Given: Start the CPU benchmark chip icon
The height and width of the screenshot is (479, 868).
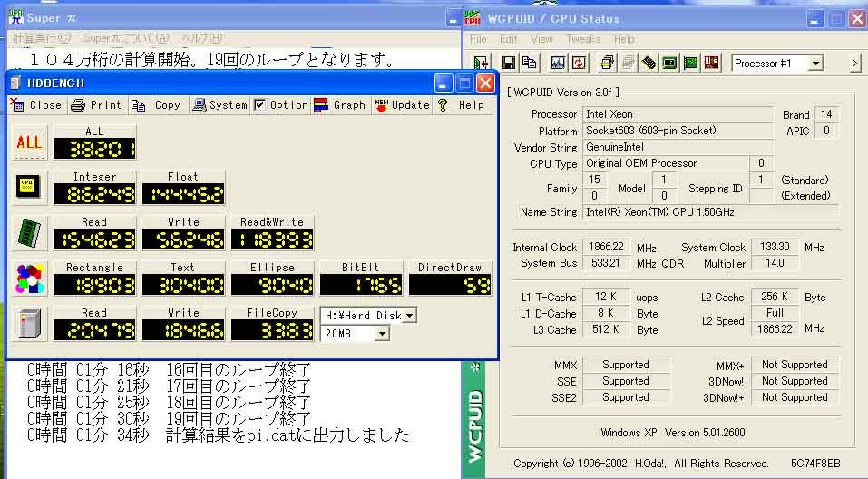Looking at the screenshot, I should tap(29, 187).
